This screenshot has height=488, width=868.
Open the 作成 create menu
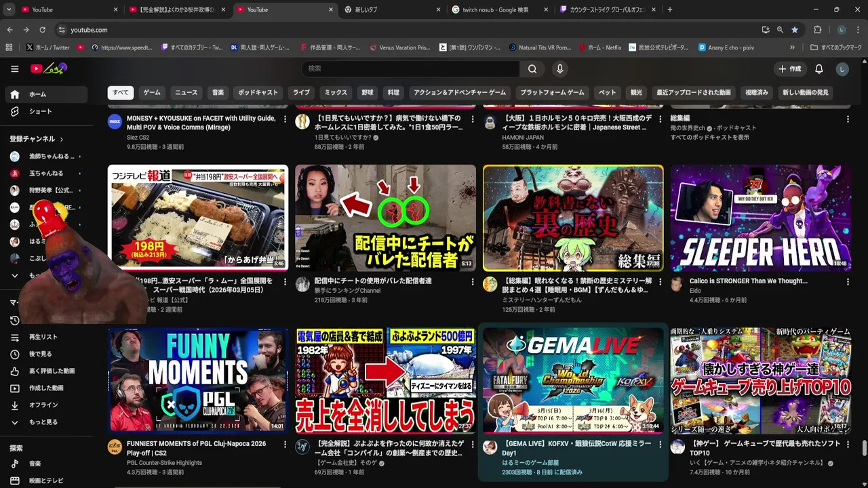coord(789,68)
